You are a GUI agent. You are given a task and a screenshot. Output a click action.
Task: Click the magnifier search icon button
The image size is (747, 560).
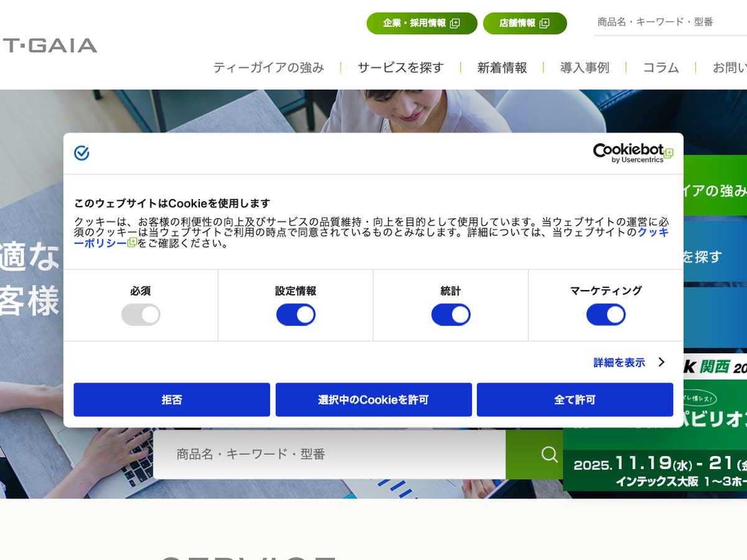(x=549, y=454)
